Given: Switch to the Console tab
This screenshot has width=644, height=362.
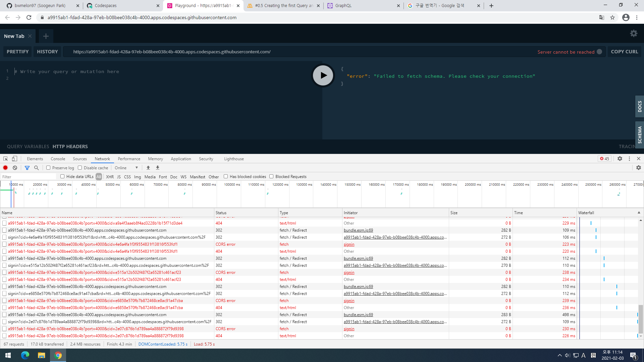Looking at the screenshot, I should [x=58, y=159].
